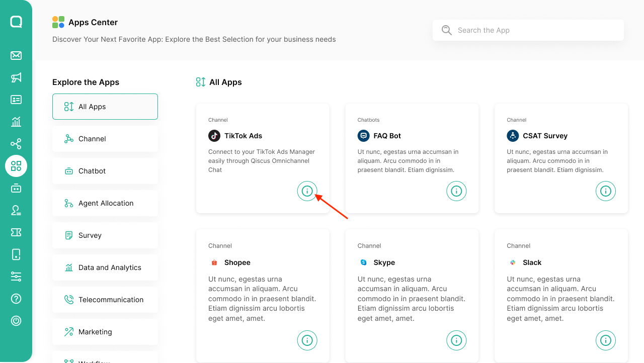
Task: Click the Qiscus logo in the sidebar
Action: (x=16, y=22)
